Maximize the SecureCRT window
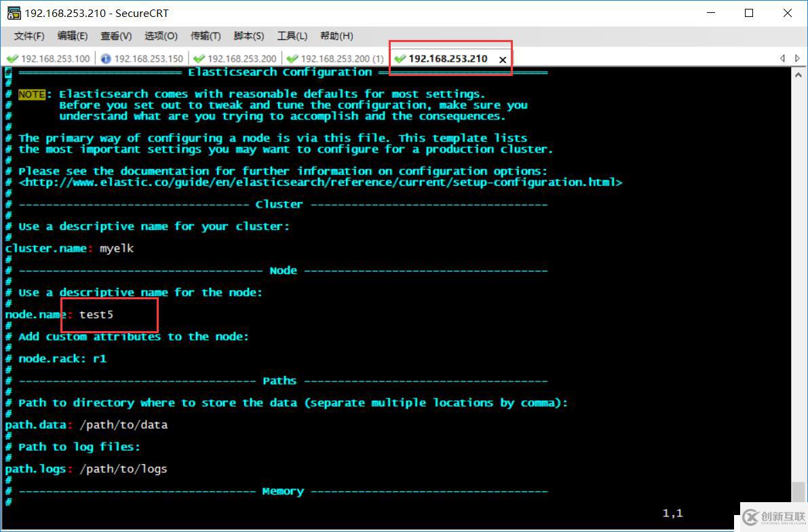The width and height of the screenshot is (808, 532). [749, 14]
